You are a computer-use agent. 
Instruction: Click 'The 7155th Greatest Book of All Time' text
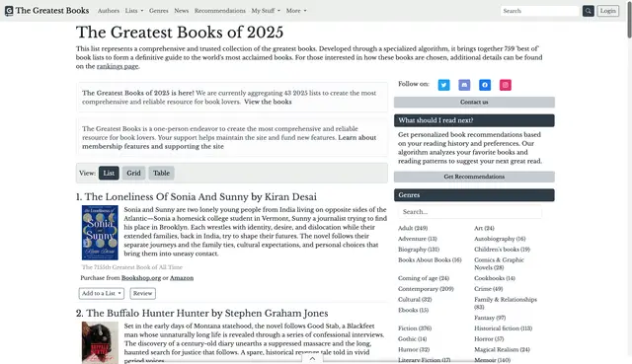[132, 267]
